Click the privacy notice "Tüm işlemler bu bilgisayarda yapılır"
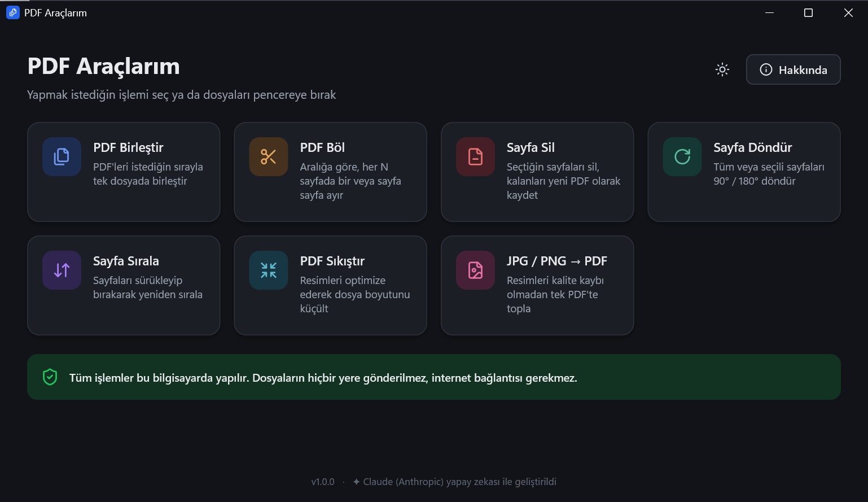The width and height of the screenshot is (868, 502). coord(159,378)
